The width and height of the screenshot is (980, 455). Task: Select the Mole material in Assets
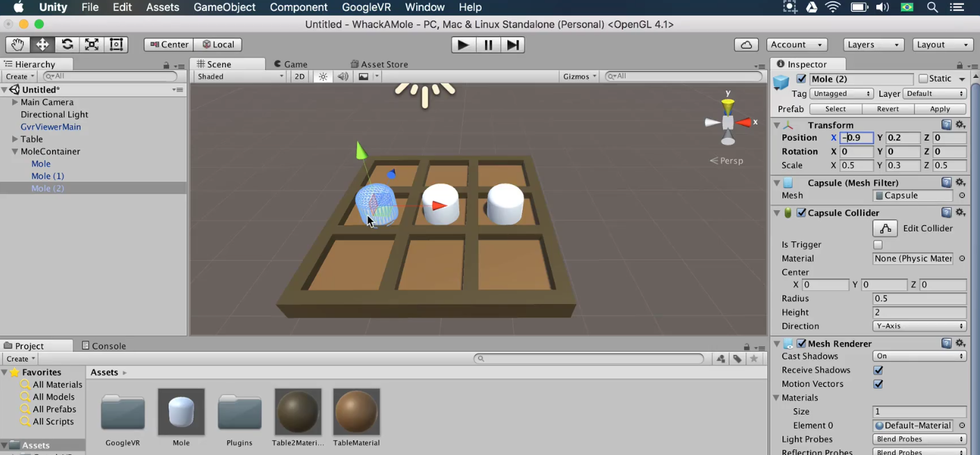[181, 411]
